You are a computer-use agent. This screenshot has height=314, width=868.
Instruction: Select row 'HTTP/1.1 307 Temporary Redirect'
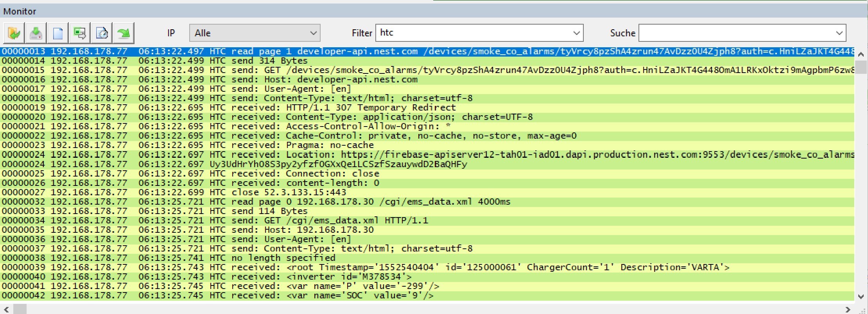pyautogui.click(x=427, y=108)
